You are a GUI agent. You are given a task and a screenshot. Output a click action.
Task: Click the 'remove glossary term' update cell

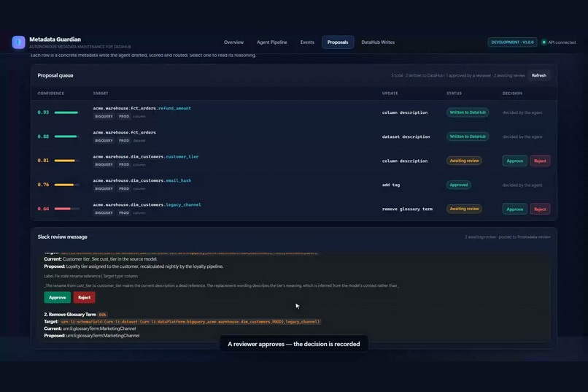[x=407, y=209]
